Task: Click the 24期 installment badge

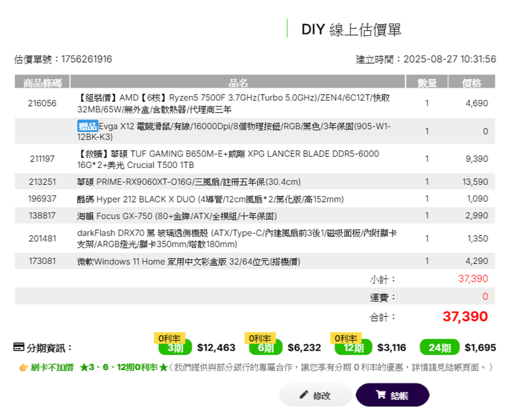Action: [x=439, y=347]
